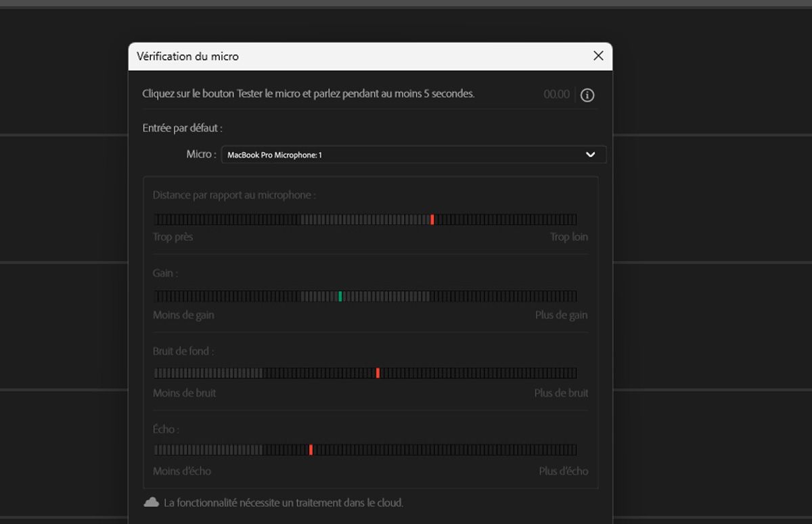
Task: Click the red marker on the Distance meter
Action: coord(432,219)
